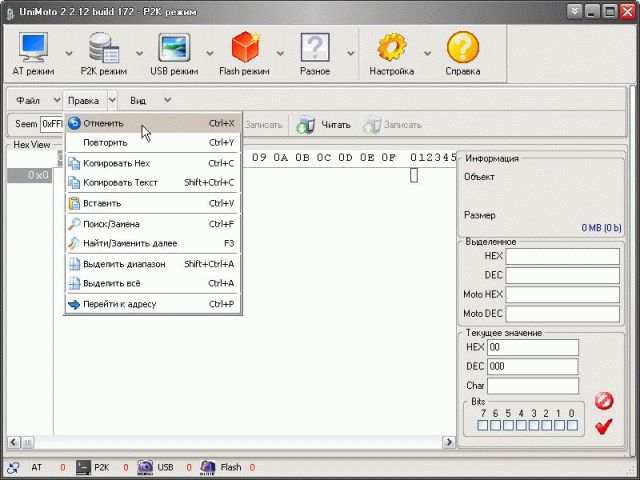The width and height of the screenshot is (640, 480).
Task: Toggle bit 0 checkbox
Action: click(x=572, y=425)
